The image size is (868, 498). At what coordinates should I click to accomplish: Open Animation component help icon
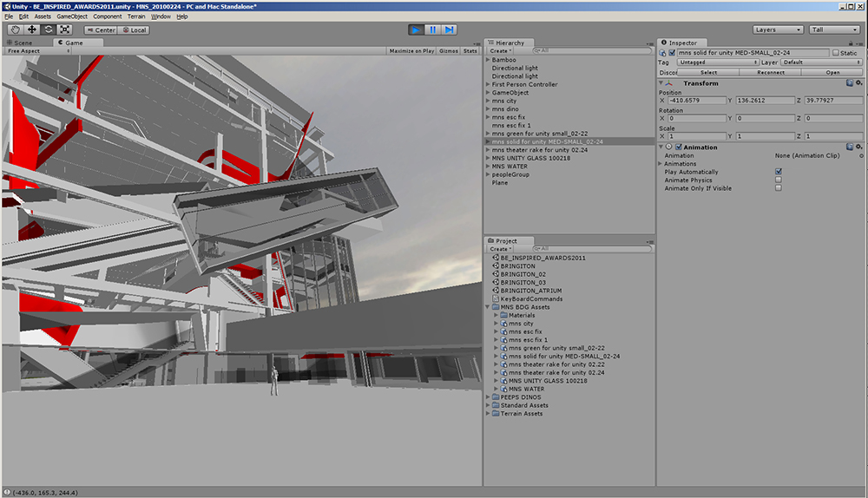(850, 147)
